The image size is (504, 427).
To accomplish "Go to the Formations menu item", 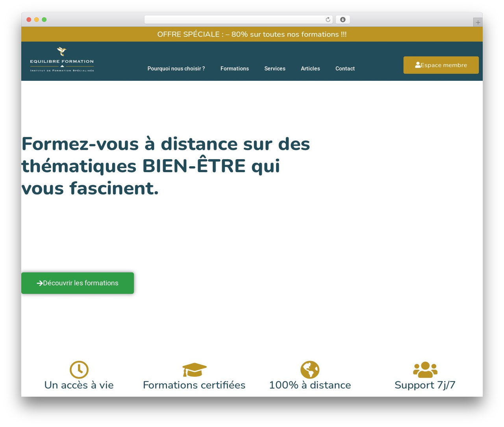I will [235, 69].
